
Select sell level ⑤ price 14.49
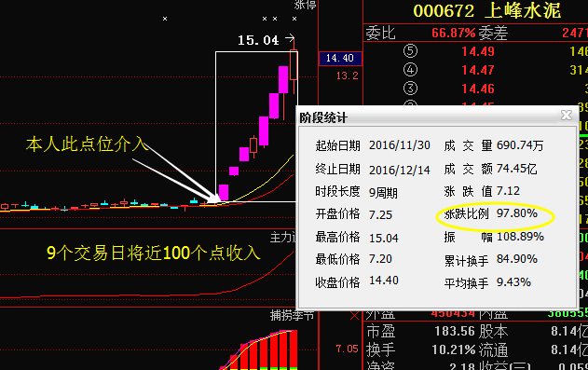click(x=478, y=51)
